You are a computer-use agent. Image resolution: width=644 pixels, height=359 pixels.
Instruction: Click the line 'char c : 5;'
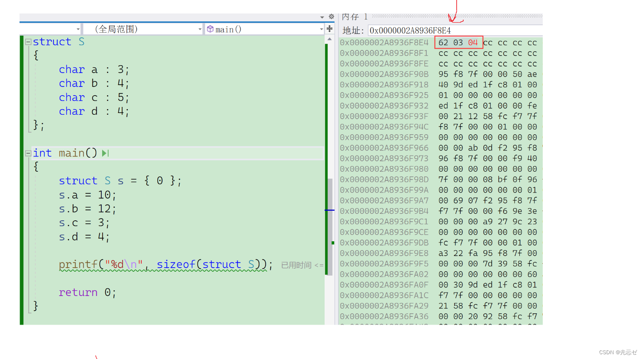click(x=94, y=97)
